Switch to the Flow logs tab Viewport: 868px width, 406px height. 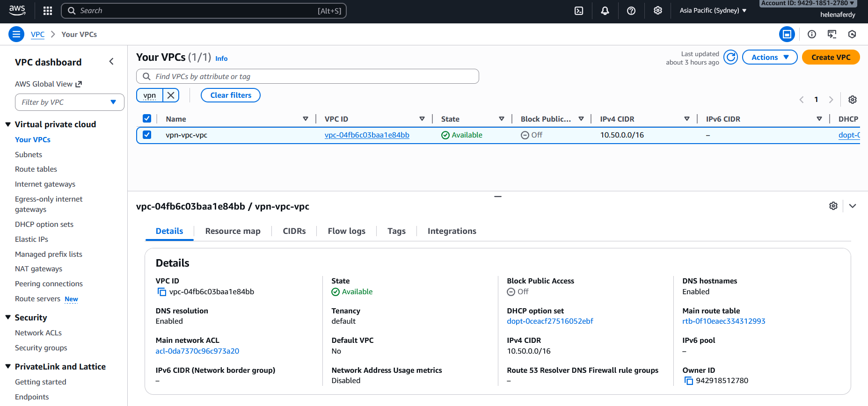coord(346,231)
